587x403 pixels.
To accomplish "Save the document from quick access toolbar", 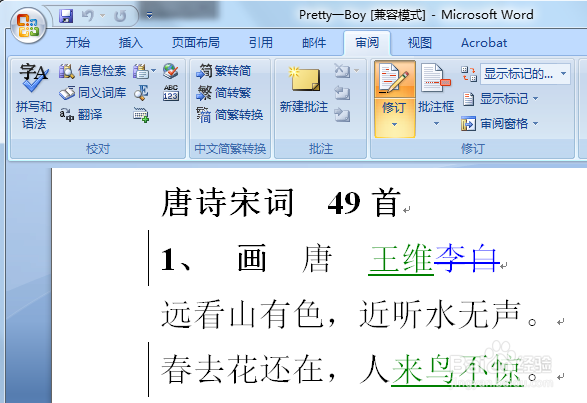I will coord(66,16).
